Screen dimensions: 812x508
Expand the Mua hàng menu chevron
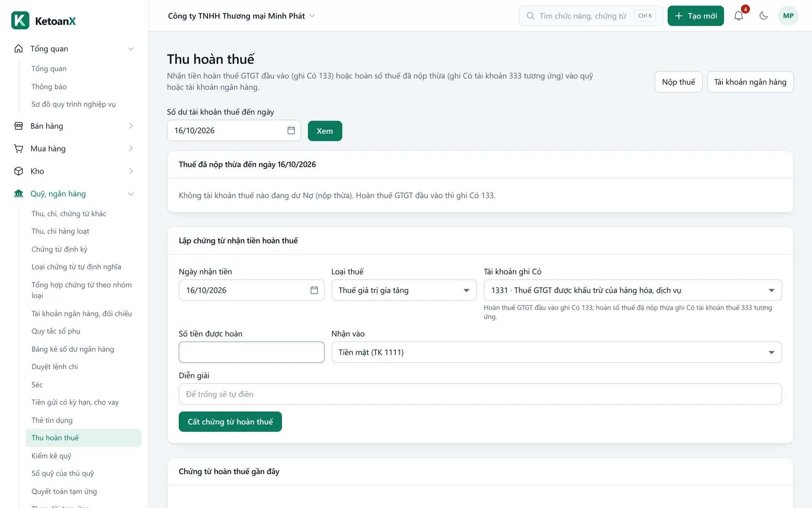tap(131, 149)
